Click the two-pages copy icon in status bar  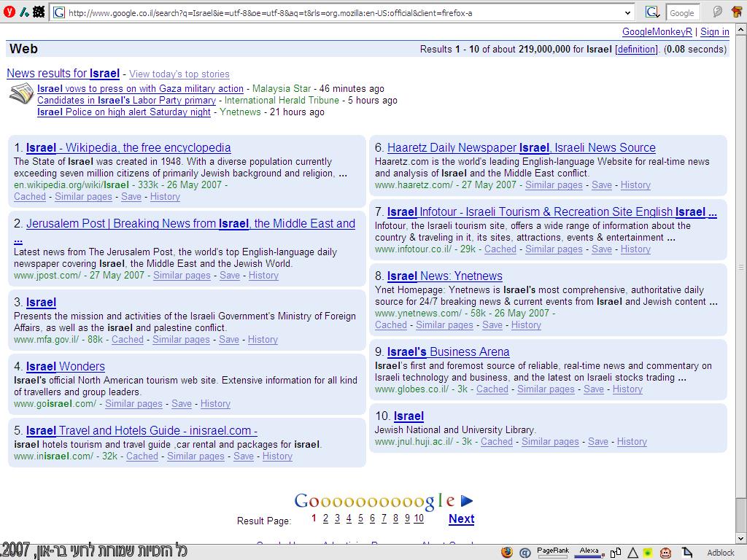[616, 553]
